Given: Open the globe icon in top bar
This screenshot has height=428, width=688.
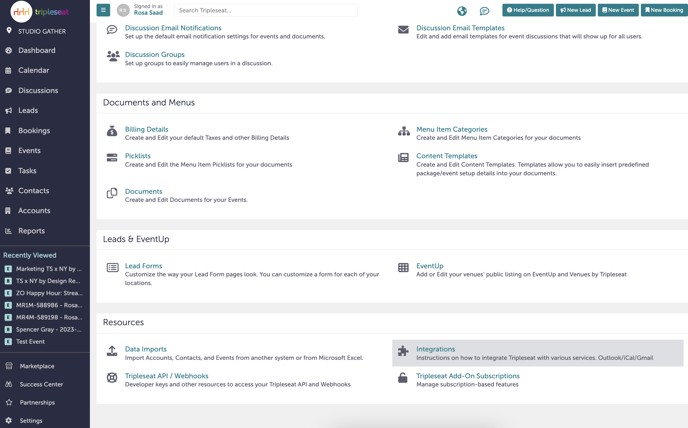Looking at the screenshot, I should [462, 11].
